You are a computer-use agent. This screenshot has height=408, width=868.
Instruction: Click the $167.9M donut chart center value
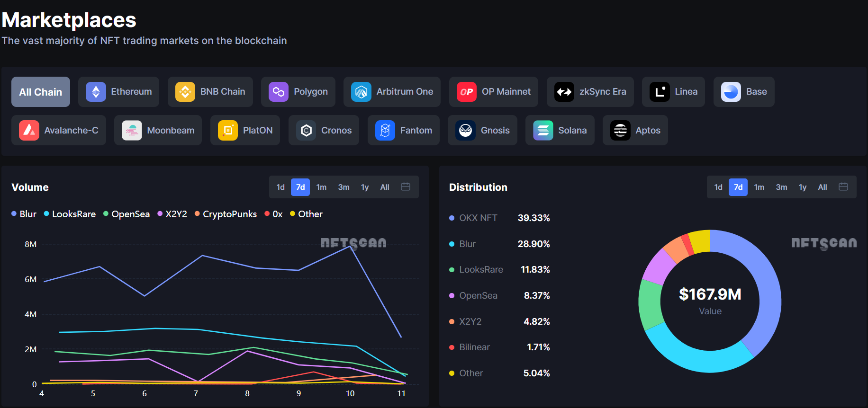tap(710, 294)
